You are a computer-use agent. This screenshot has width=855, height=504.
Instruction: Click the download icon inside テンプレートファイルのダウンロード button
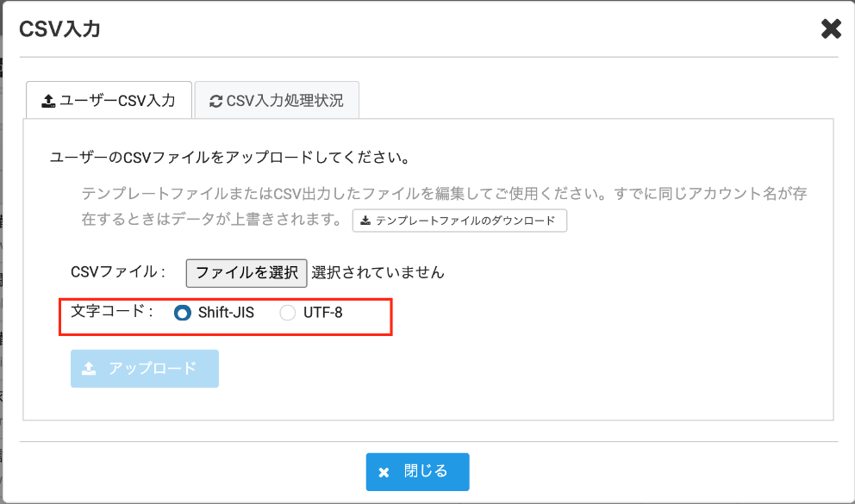pos(365,221)
